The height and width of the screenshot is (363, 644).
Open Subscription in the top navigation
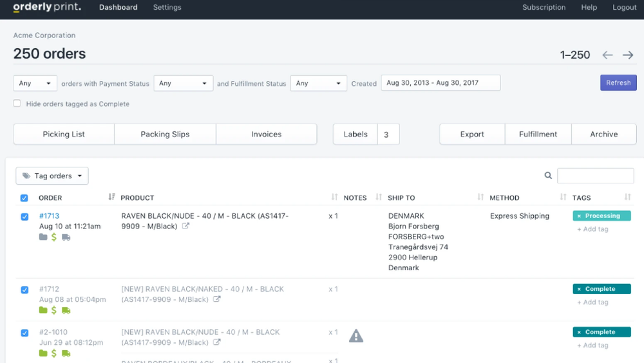544,7
